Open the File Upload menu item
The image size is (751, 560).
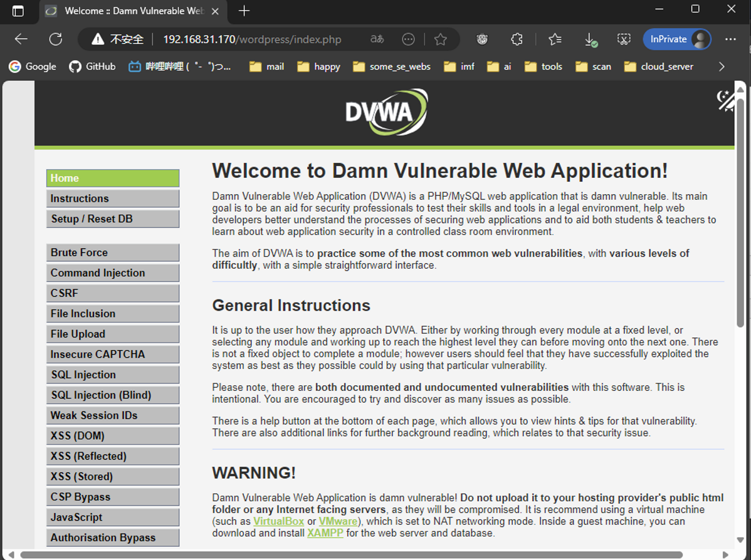(x=113, y=334)
